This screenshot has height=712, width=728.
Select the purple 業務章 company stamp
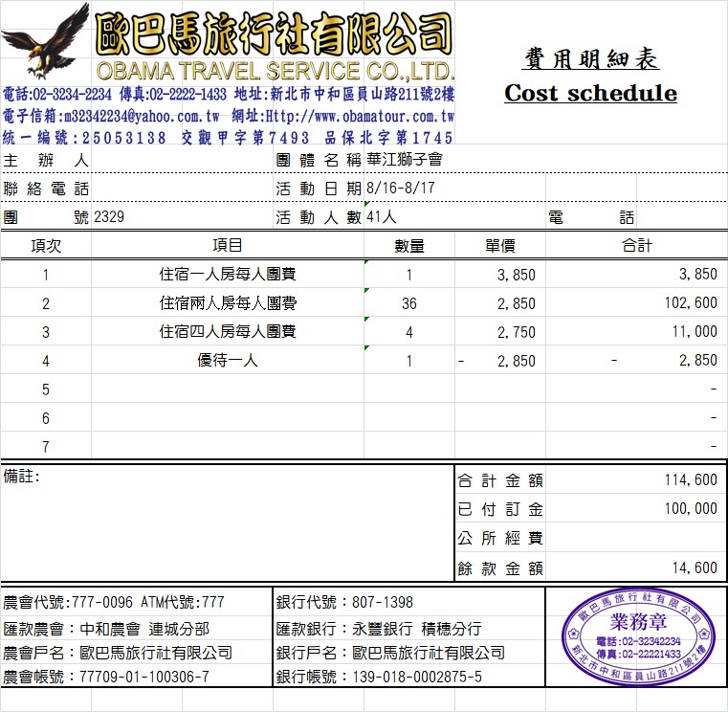click(638, 634)
